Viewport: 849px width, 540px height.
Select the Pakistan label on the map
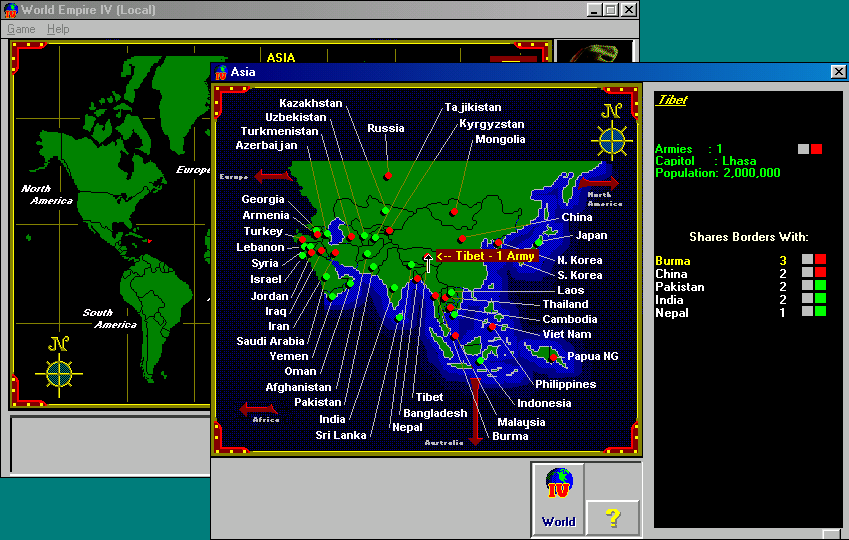coord(318,402)
